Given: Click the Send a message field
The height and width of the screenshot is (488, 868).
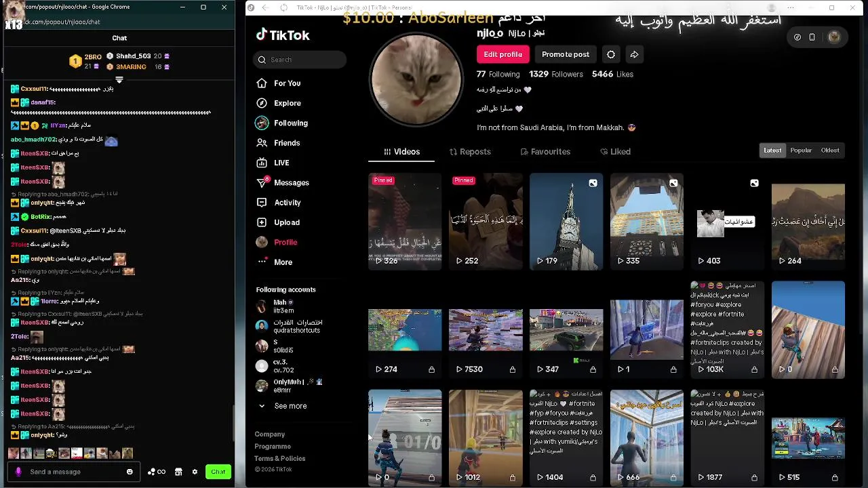Looking at the screenshot, I should tap(75, 472).
